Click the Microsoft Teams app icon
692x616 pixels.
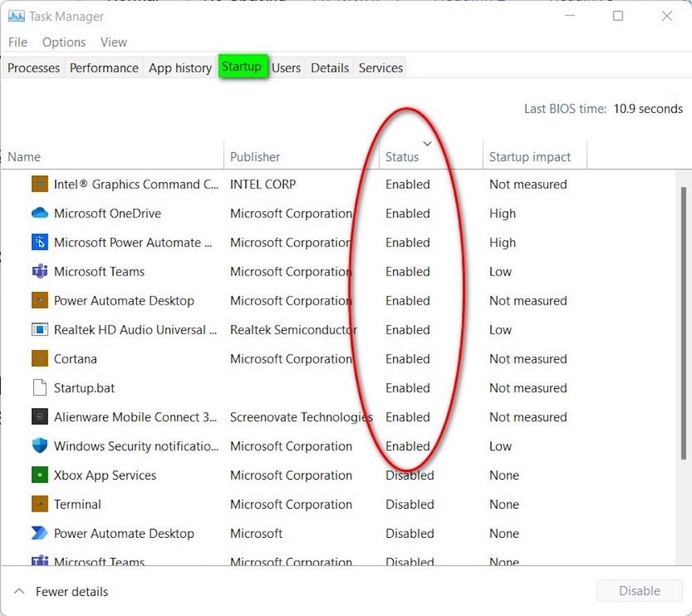[39, 271]
